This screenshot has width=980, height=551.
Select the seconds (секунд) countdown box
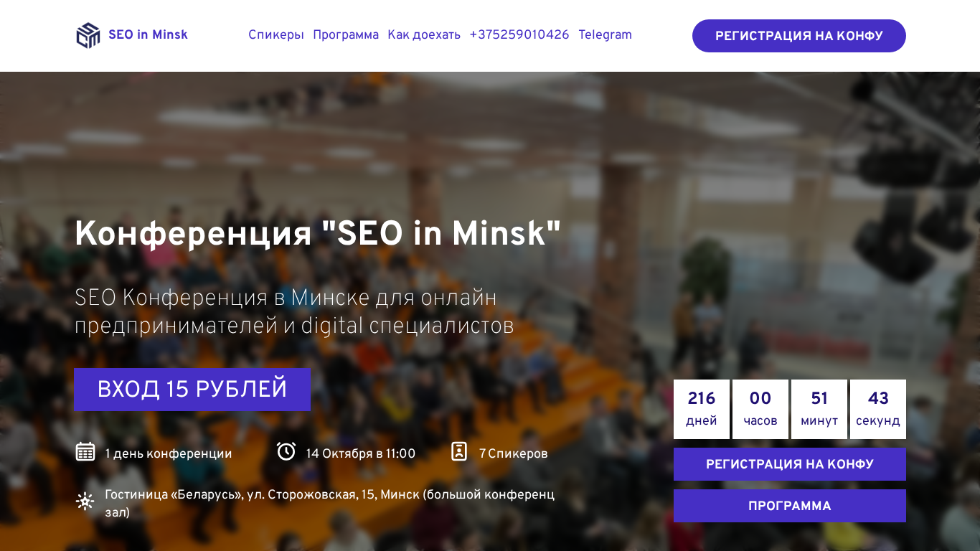pos(878,409)
